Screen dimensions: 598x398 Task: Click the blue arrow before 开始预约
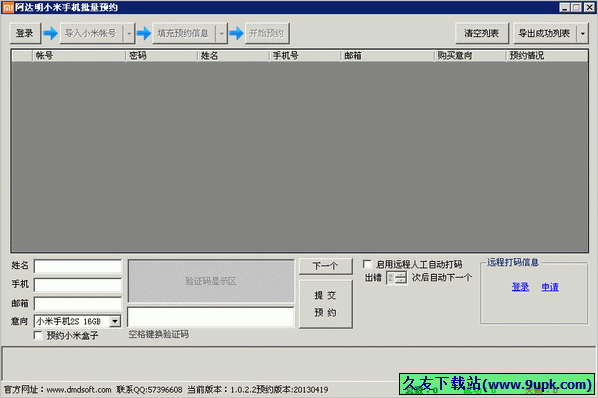click(236, 33)
